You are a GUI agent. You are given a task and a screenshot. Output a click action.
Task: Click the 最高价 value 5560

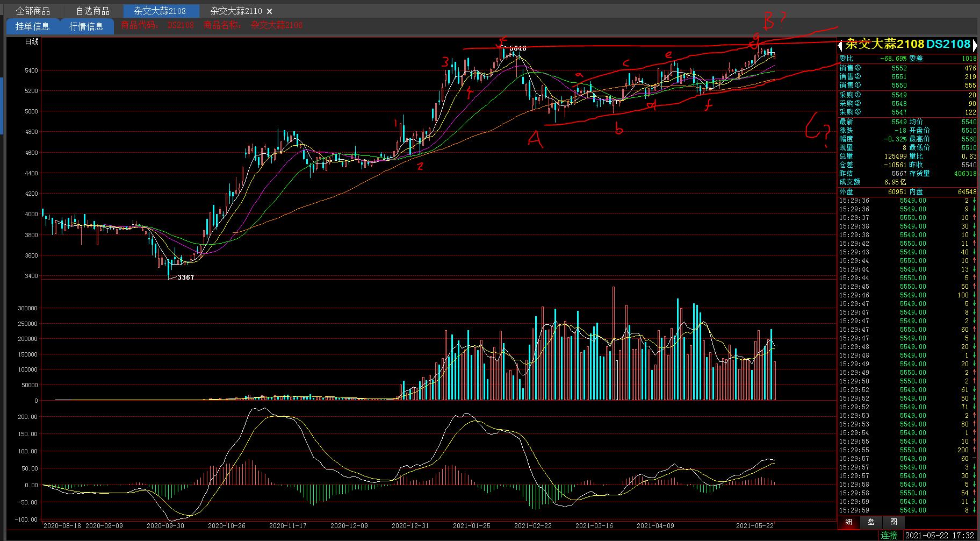(969, 139)
